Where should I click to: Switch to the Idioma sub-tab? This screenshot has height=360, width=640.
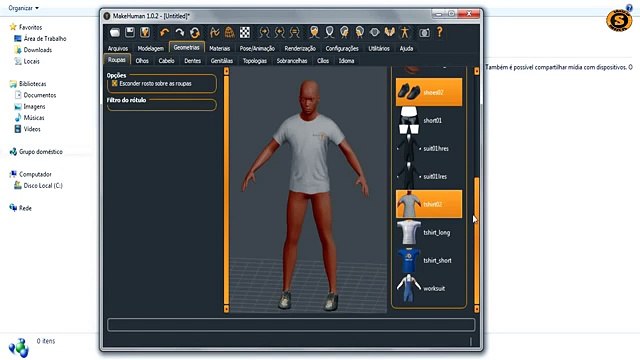pyautogui.click(x=346, y=60)
